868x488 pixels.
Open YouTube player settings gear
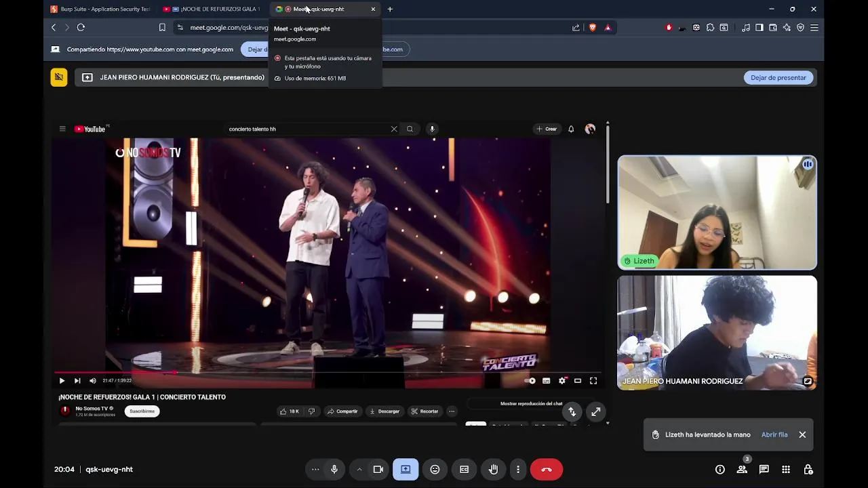point(561,381)
